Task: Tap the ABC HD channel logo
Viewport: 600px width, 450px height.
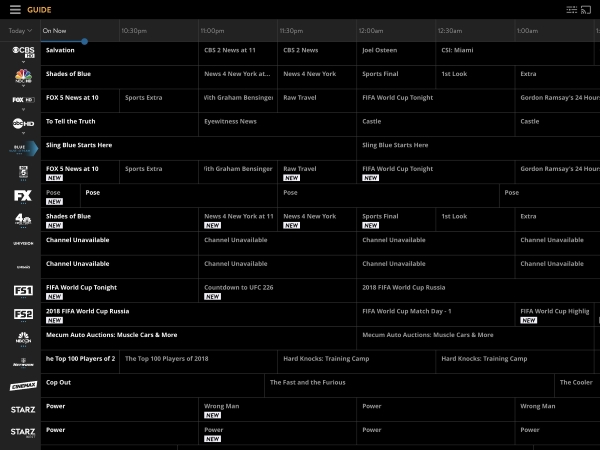Action: [x=22, y=124]
